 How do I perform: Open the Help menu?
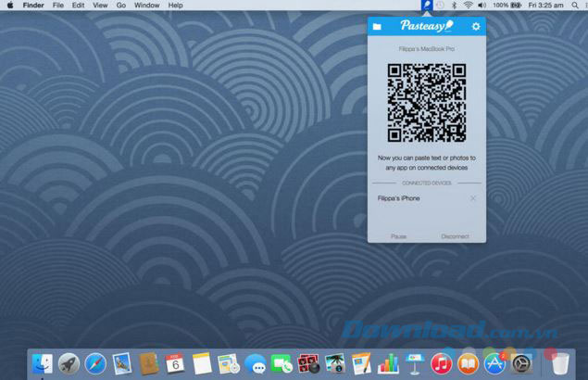tap(175, 6)
